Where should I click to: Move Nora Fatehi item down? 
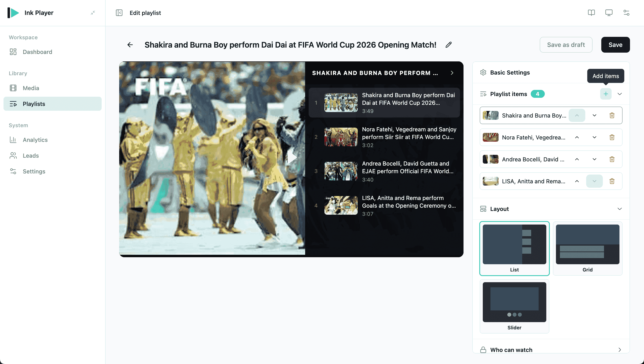[594, 137]
